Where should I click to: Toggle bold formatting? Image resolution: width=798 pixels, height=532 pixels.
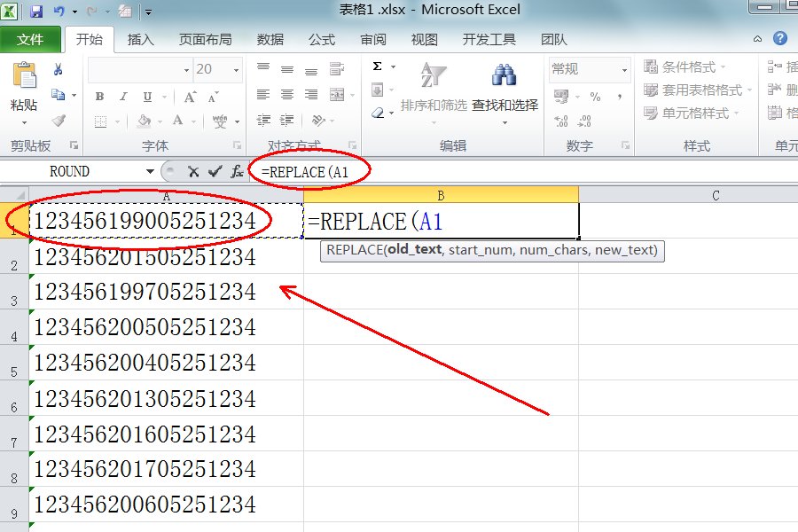coord(100,97)
